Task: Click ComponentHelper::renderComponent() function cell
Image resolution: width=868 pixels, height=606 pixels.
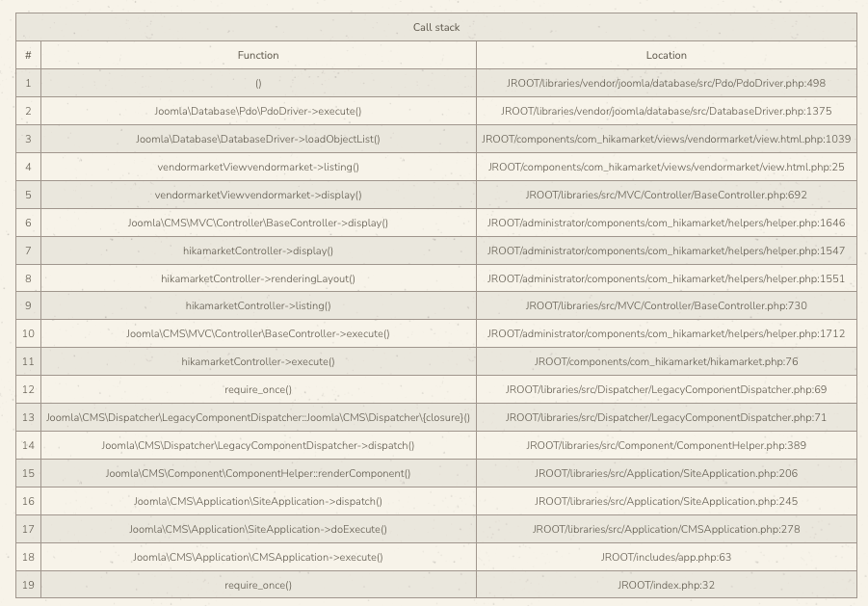Action: point(258,473)
